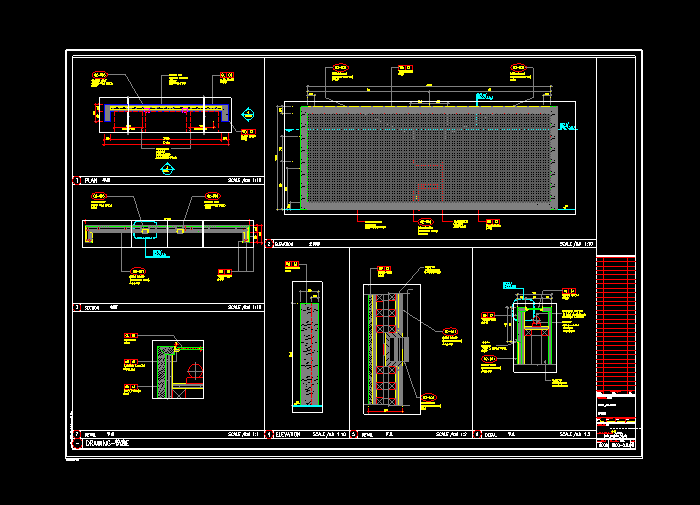Pick the cyan rounded callout box in section view
The height and width of the screenshot is (505, 700).
point(144,230)
